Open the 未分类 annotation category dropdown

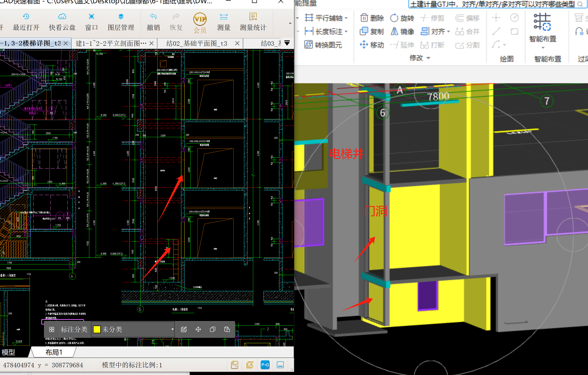(x=172, y=329)
